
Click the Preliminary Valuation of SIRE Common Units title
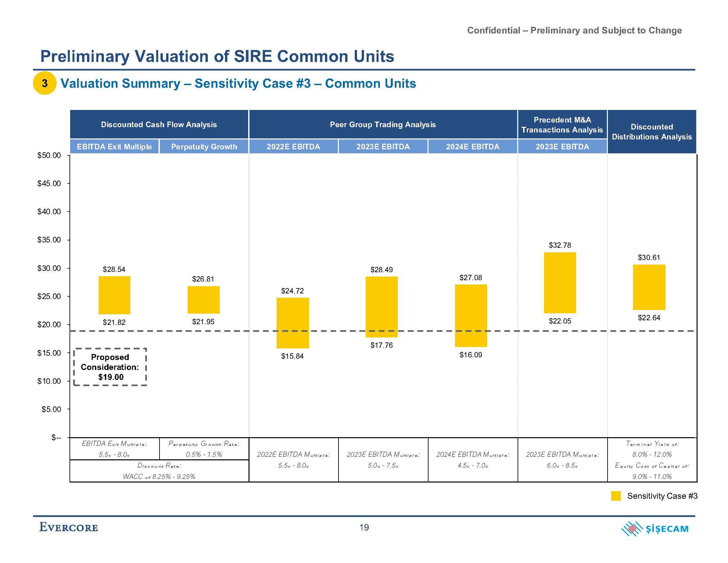coord(217,56)
